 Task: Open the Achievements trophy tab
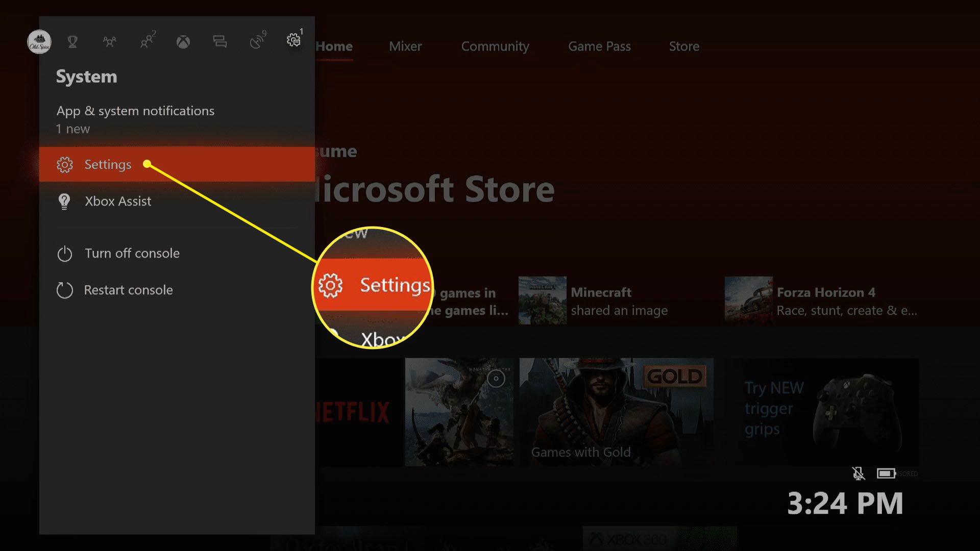point(72,41)
